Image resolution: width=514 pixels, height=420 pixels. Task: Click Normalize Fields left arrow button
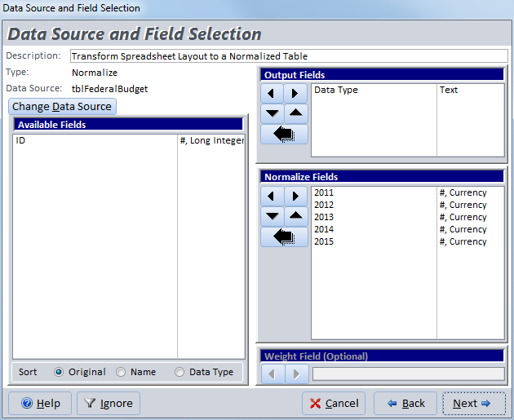[x=272, y=196]
